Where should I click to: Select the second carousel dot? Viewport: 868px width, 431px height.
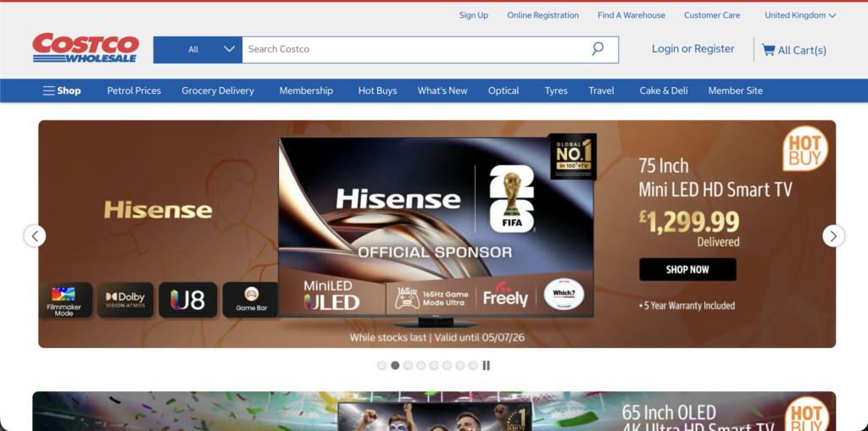click(395, 366)
